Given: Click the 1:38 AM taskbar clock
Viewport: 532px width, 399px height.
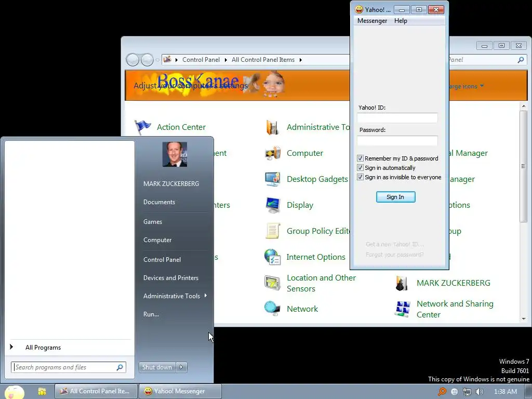Looking at the screenshot, I should click(x=506, y=392).
